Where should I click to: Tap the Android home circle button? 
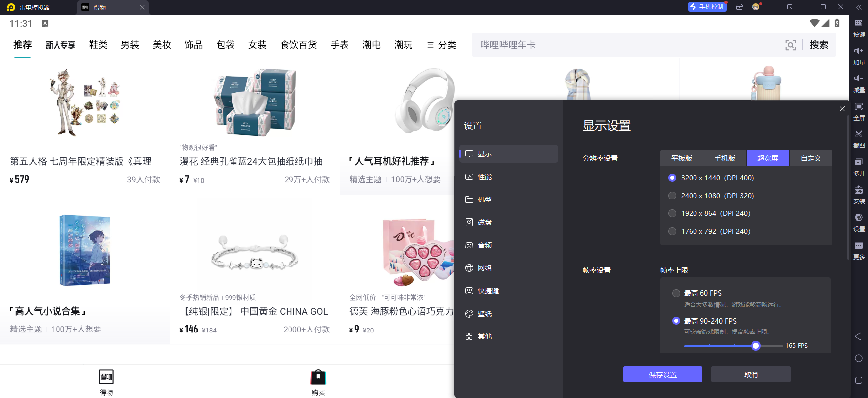point(859,358)
